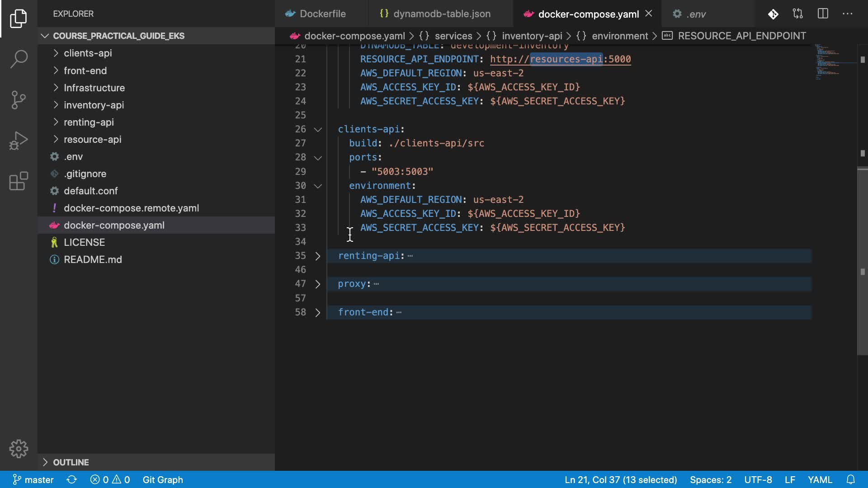
Task: Click the Open Changes compare icon
Action: (x=798, y=14)
